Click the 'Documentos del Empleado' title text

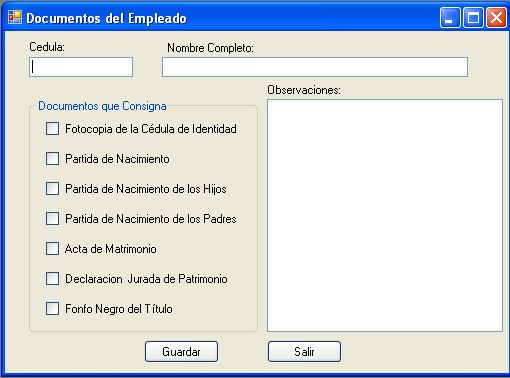point(106,18)
